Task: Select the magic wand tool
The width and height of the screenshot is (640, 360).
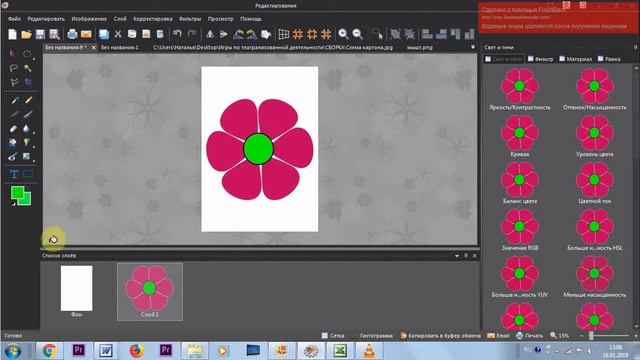Action: (28, 68)
